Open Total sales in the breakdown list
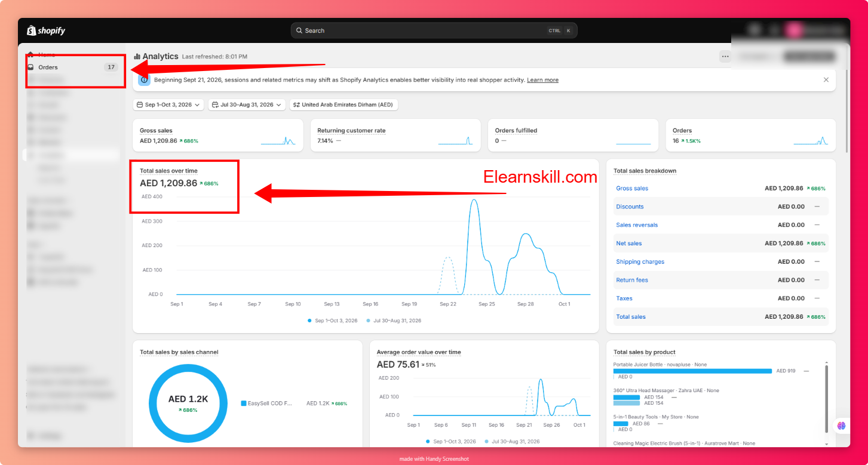Viewport: 868px width, 465px height. pos(631,317)
